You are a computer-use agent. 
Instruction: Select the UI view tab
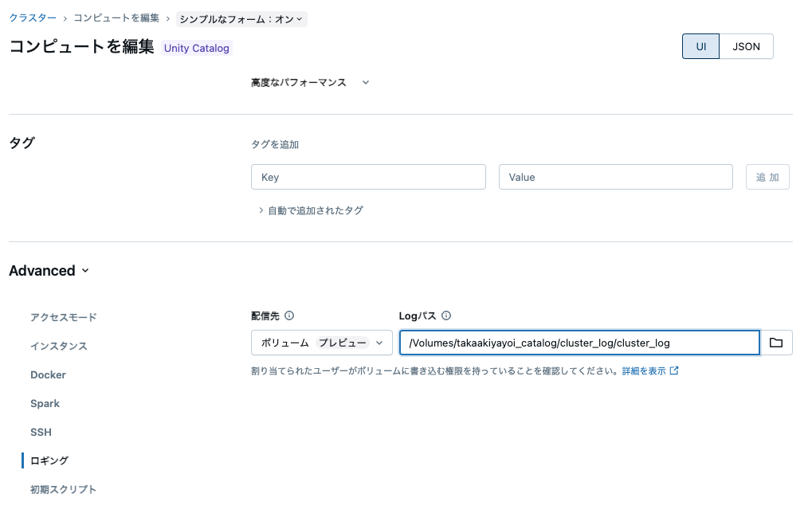tap(700, 46)
